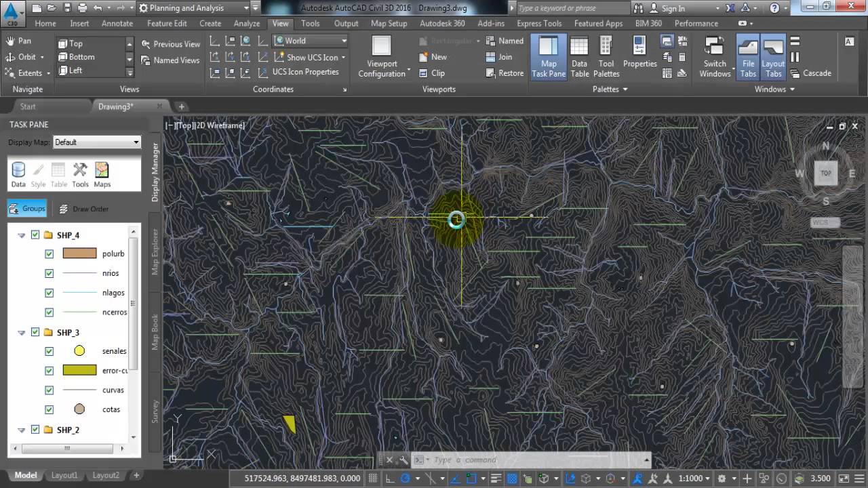The image size is (868, 488).
Task: Click the error-cu olive color swatch
Action: [79, 370]
